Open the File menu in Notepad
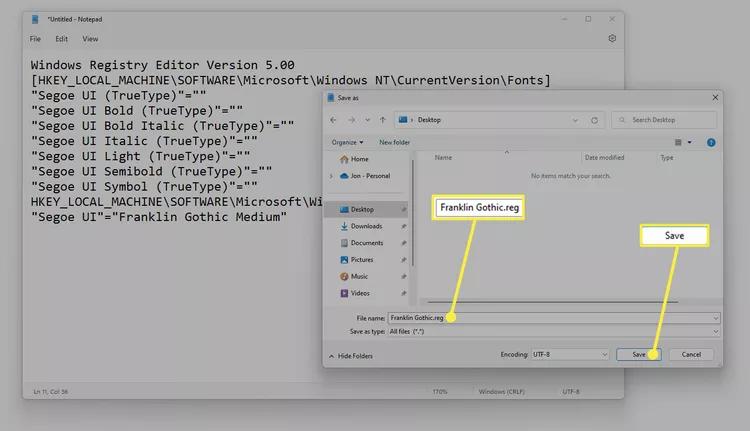This screenshot has height=431, width=750. tap(35, 39)
